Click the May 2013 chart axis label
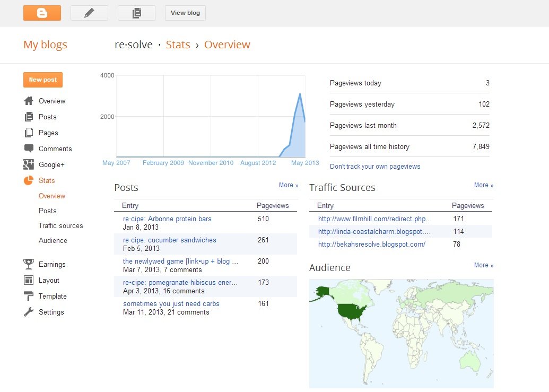Image resolution: width=549 pixels, height=392 pixels. tap(305, 163)
